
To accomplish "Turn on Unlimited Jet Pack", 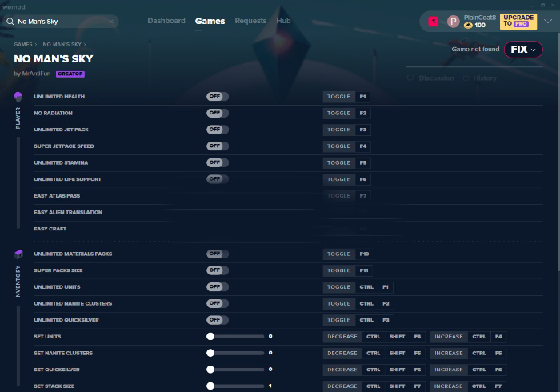I will [218, 130].
